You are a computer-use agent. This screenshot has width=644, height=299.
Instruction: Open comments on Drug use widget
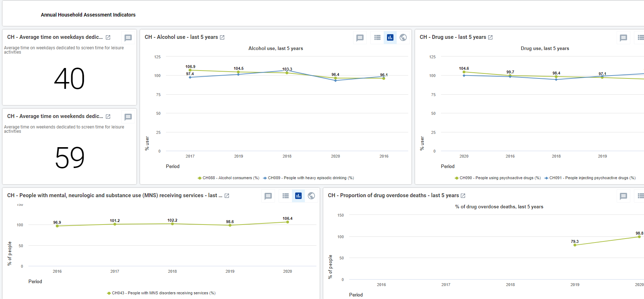point(623,38)
